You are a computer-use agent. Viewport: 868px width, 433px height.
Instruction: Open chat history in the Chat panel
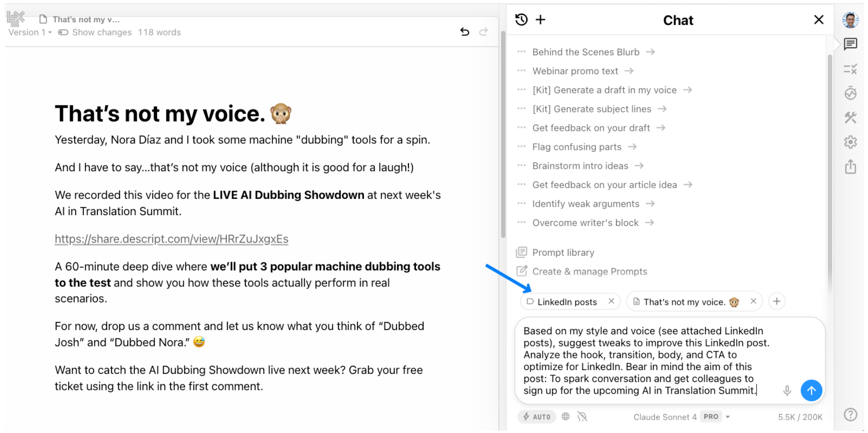tap(521, 20)
